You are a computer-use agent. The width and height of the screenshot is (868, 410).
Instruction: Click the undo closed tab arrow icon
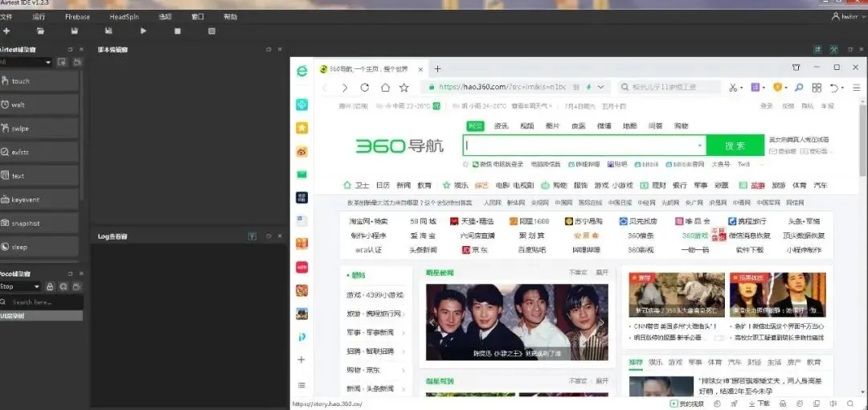click(834, 88)
